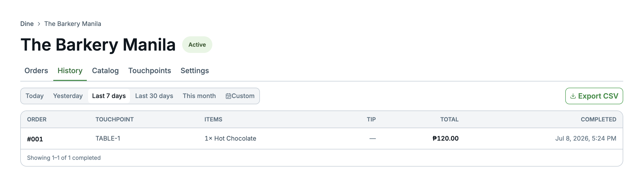The width and height of the screenshot is (644, 193).
Task: Open the Touchpoints tab
Action: point(150,71)
